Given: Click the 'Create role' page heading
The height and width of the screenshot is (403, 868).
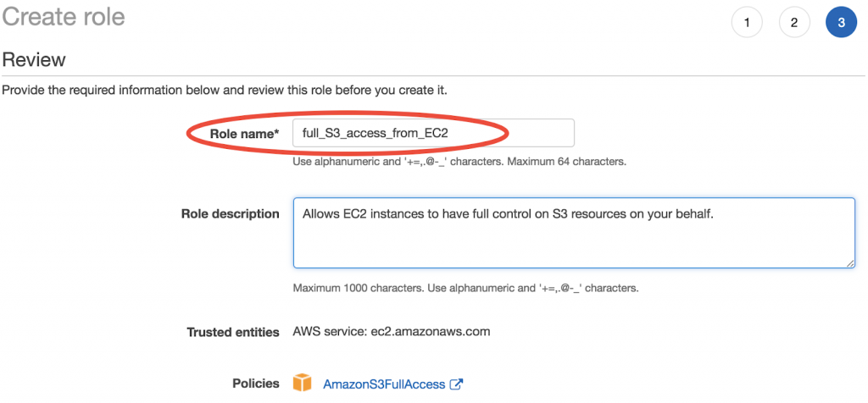Looking at the screenshot, I should pyautogui.click(x=64, y=17).
